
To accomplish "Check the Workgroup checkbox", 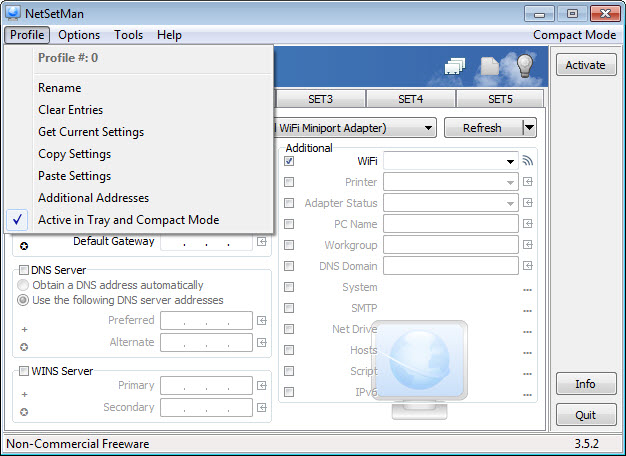I will click(x=289, y=245).
